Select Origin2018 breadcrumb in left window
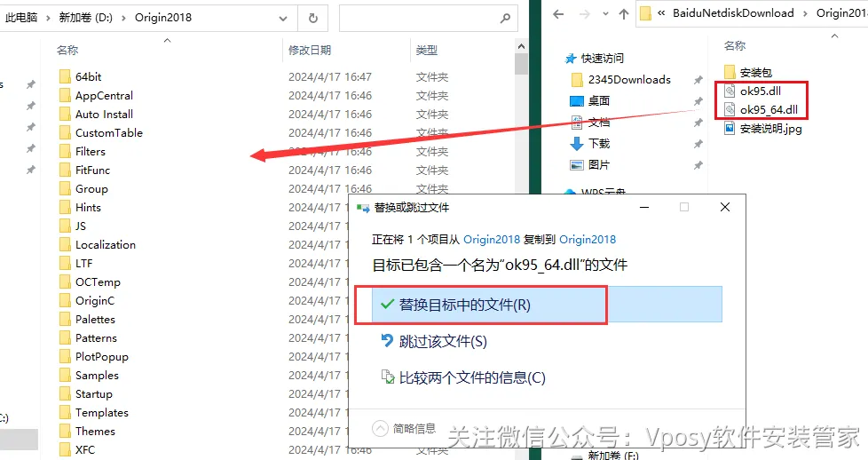This screenshot has width=868, height=460. 163,18
